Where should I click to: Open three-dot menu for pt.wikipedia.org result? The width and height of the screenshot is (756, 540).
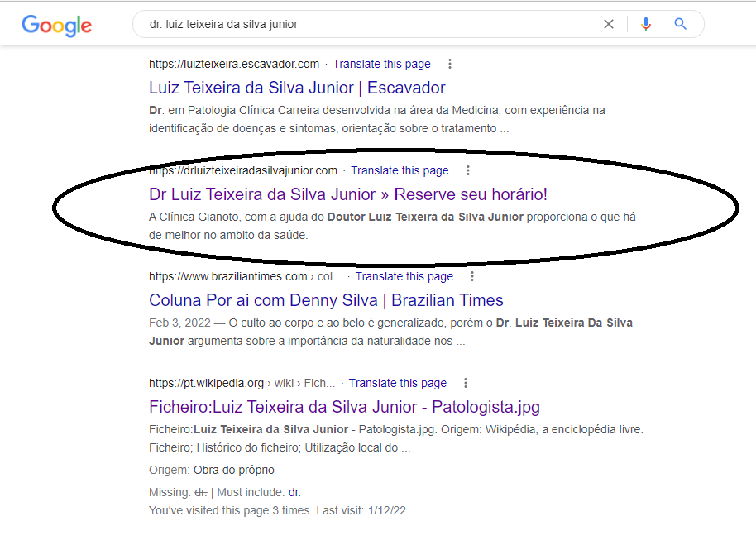tap(466, 383)
